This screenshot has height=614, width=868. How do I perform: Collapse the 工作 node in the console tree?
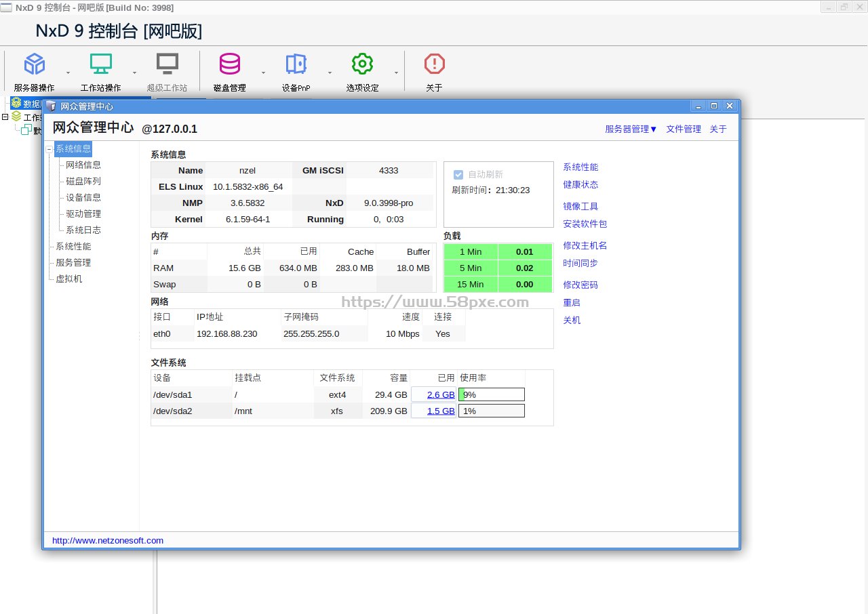[x=5, y=117]
